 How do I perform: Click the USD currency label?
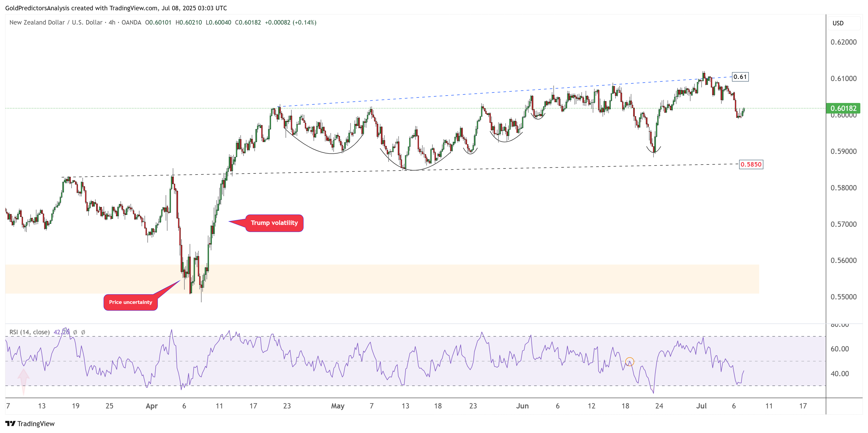tap(838, 23)
